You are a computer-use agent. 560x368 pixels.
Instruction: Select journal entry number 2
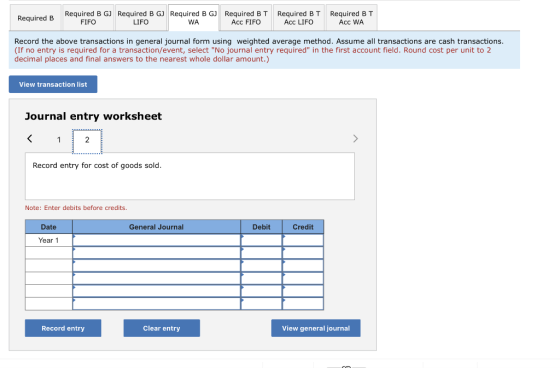[x=87, y=141]
